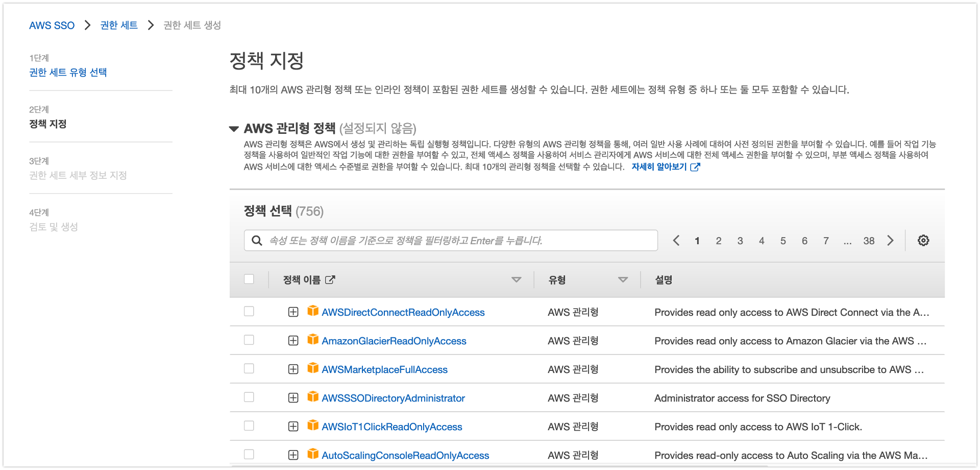Go to the previous page with left arrow

(676, 241)
